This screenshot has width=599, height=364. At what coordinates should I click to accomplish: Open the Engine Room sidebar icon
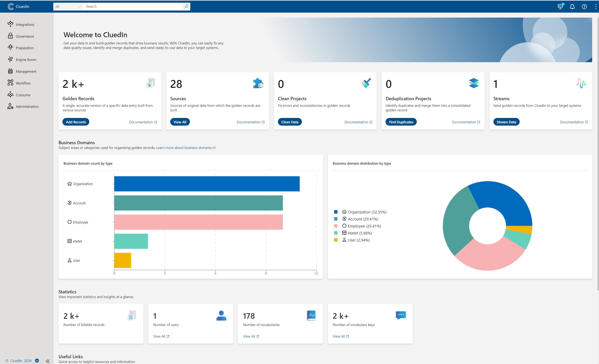tap(10, 59)
